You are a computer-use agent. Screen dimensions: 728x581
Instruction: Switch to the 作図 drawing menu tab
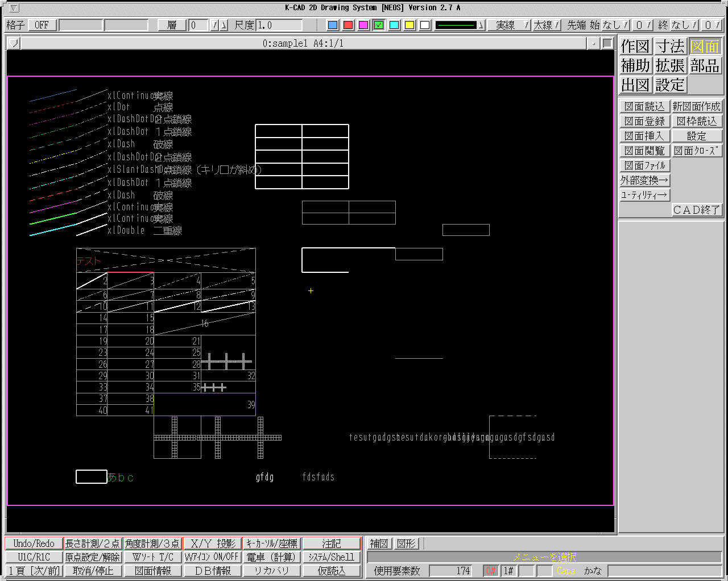coord(635,46)
